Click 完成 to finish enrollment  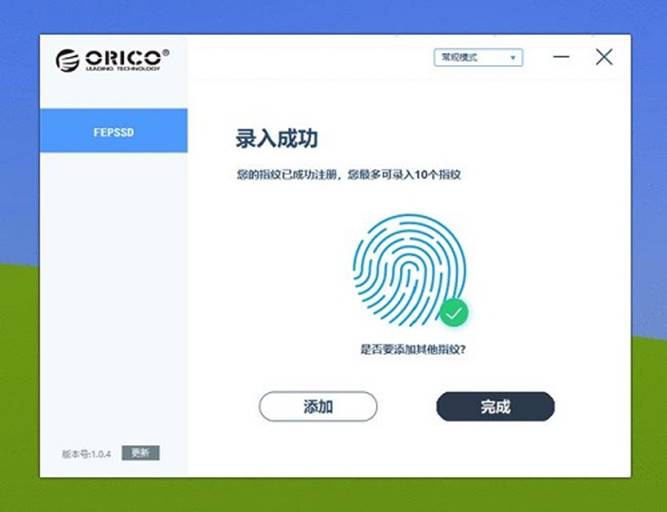pyautogui.click(x=496, y=407)
